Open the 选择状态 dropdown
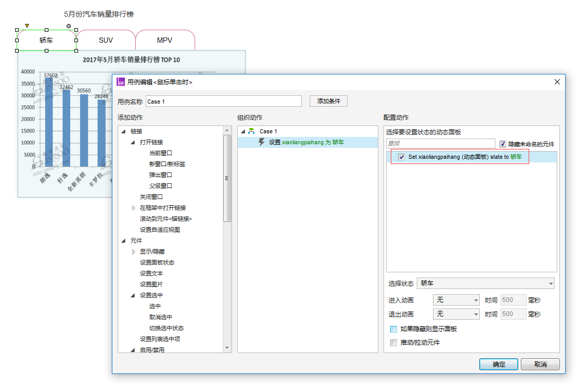Image resolution: width=588 pixels, height=390 pixels. [x=485, y=283]
